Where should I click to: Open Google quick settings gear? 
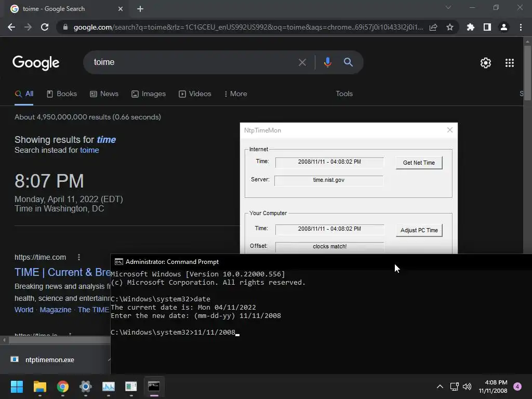click(486, 63)
